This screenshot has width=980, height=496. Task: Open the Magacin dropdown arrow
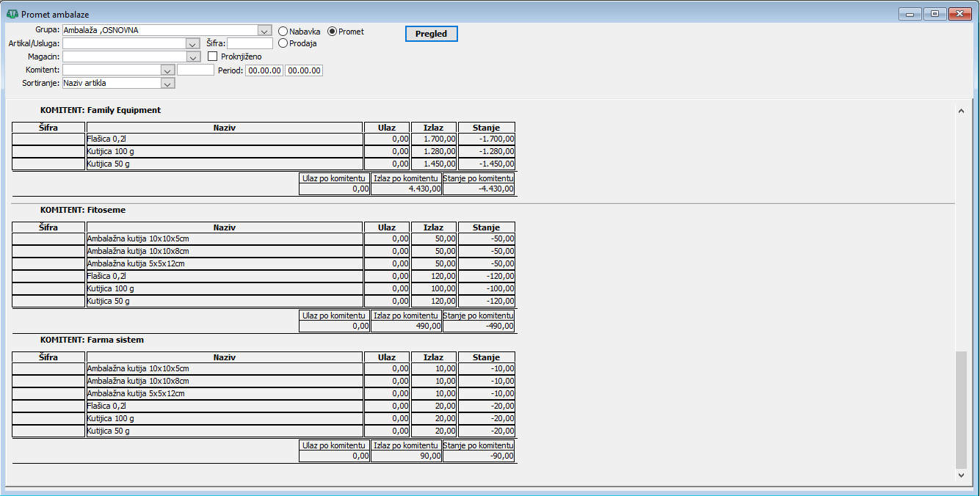(x=193, y=56)
